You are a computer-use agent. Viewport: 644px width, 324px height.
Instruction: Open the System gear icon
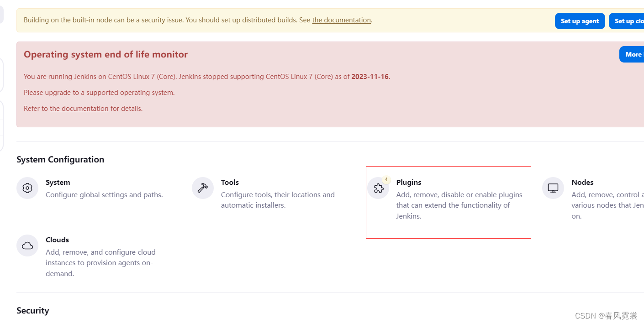pos(27,188)
